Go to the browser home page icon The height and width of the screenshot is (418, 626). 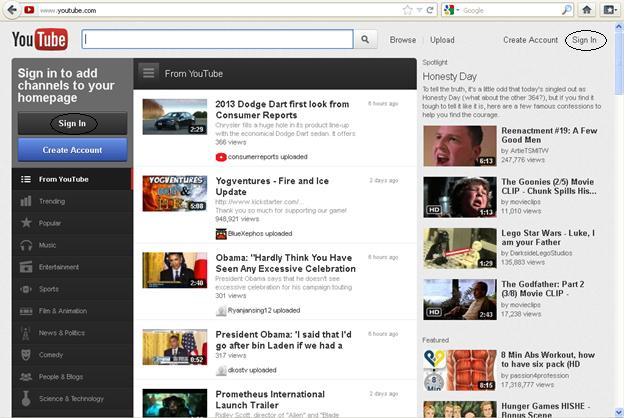point(586,10)
